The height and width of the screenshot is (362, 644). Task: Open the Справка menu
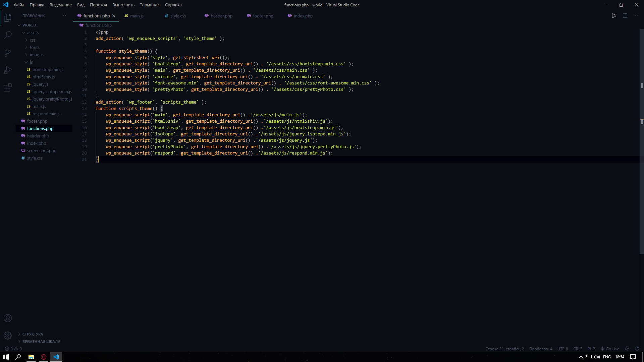coord(173,5)
